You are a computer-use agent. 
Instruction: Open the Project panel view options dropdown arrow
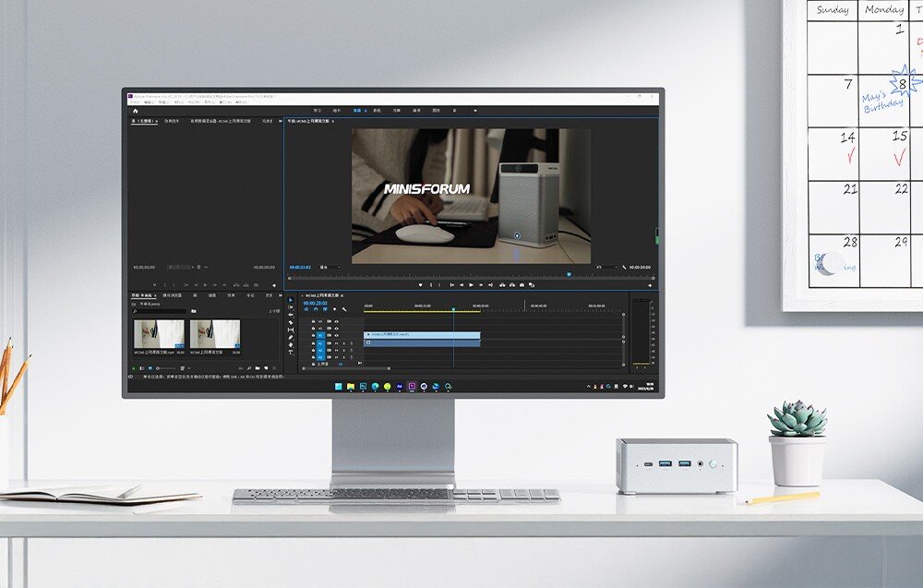188,368
